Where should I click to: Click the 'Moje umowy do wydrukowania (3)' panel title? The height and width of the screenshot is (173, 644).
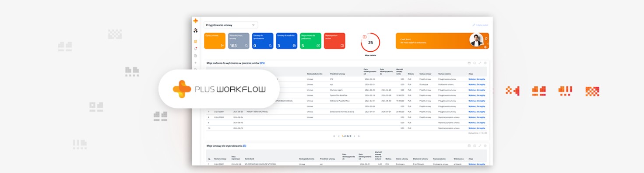[x=226, y=146]
